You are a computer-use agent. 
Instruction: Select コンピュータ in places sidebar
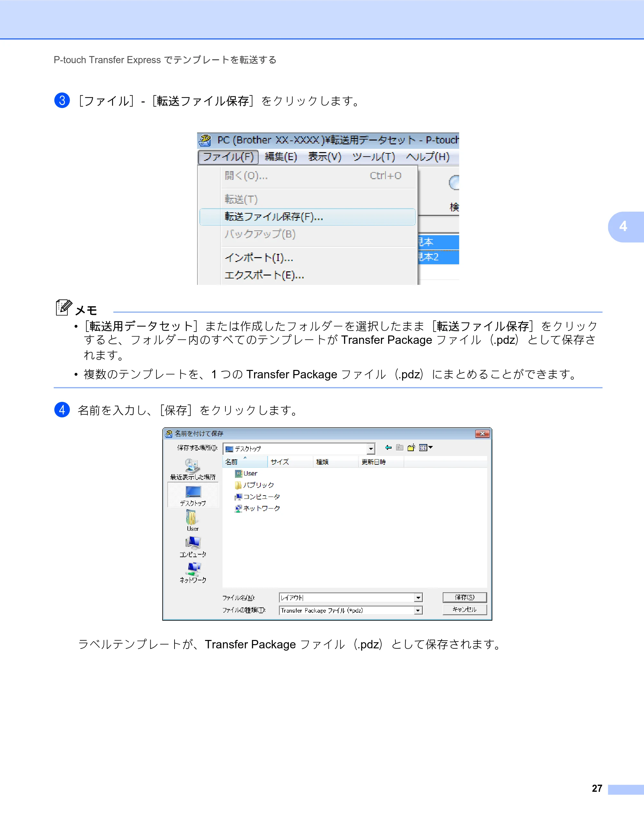click(x=193, y=547)
